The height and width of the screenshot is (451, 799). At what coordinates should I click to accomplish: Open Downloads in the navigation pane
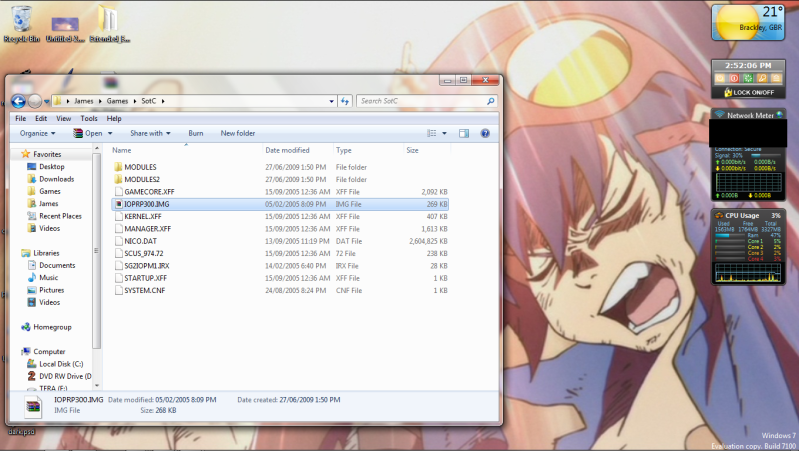click(x=56, y=179)
